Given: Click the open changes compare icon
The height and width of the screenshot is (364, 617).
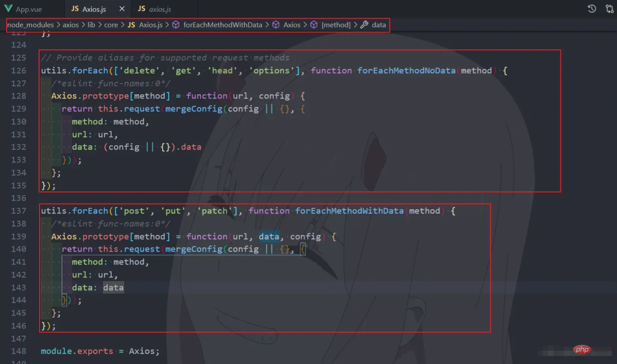Looking at the screenshot, I should click(x=609, y=9).
